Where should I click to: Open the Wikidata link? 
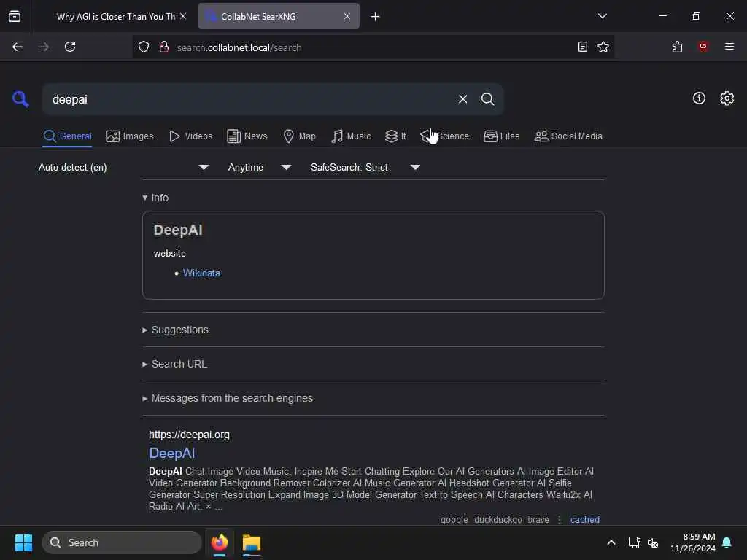coord(201,273)
